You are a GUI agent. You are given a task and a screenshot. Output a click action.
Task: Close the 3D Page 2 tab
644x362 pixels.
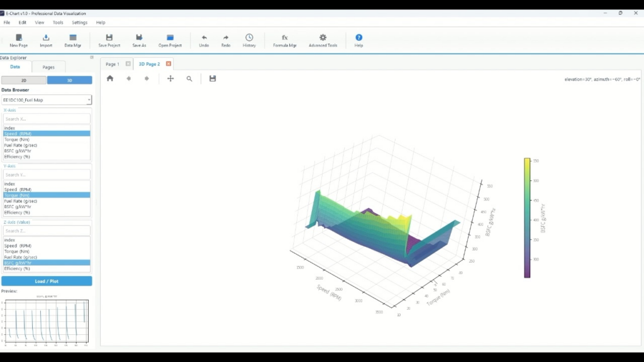point(169,64)
